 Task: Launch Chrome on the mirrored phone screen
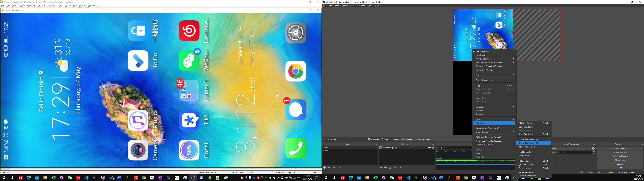point(296,71)
